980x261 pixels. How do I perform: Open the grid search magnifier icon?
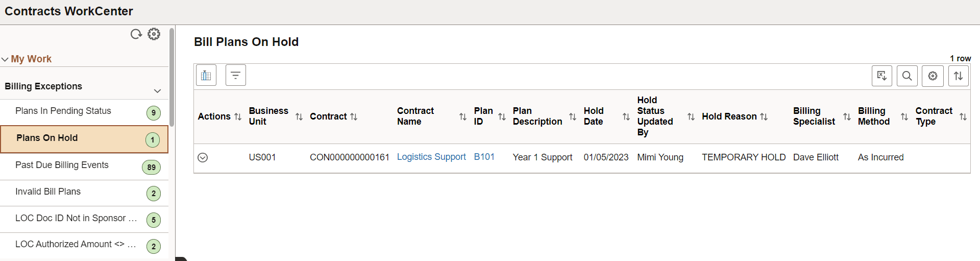tap(907, 76)
